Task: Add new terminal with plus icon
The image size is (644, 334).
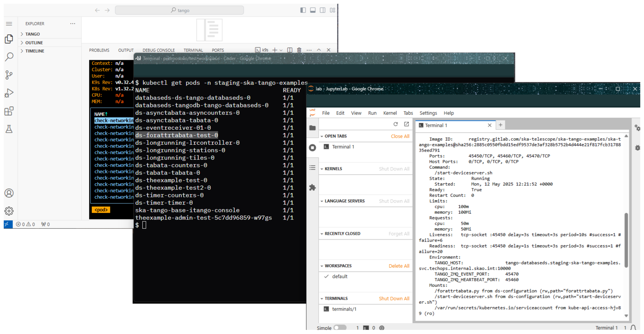Action: [275, 50]
